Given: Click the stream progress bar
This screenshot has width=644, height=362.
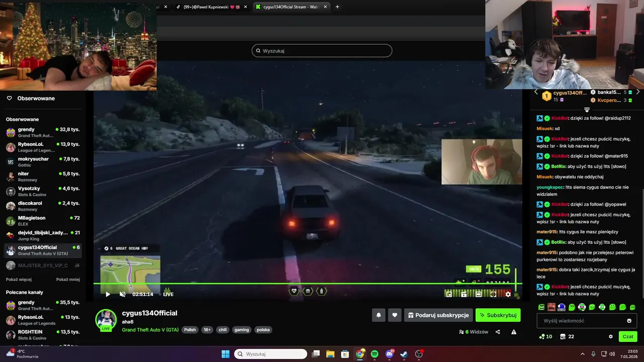Looking at the screenshot, I should tap(307, 284).
